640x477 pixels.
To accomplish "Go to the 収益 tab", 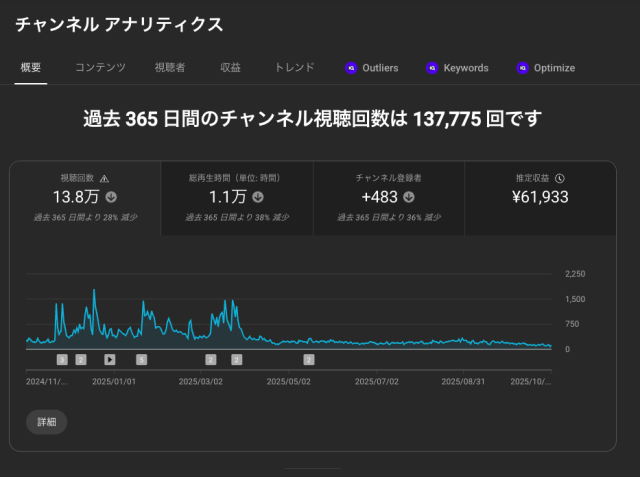I will [230, 68].
